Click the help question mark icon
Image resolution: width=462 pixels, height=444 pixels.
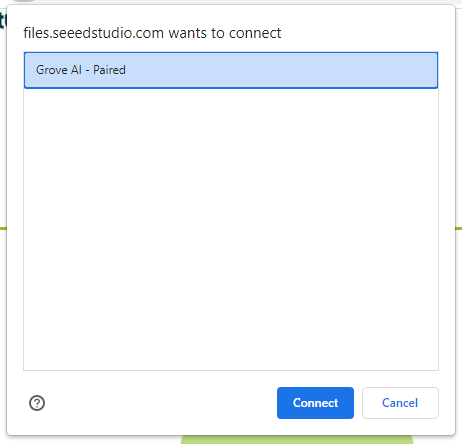click(x=37, y=403)
